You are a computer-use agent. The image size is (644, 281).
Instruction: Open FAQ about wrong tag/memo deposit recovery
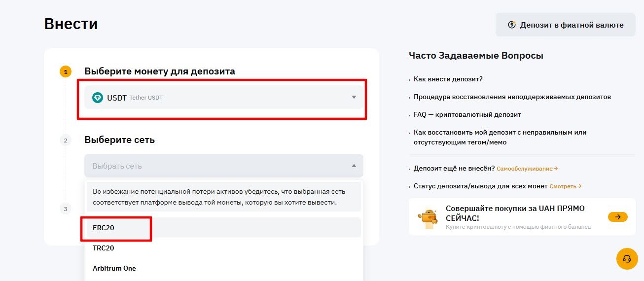(500, 137)
